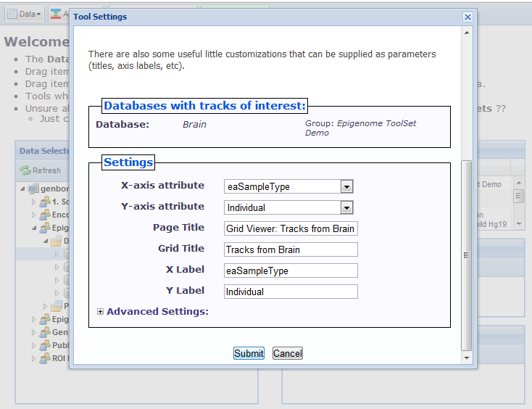532x409 pixels.
Task: Cancel the Tool Settings dialog
Action: coord(287,353)
